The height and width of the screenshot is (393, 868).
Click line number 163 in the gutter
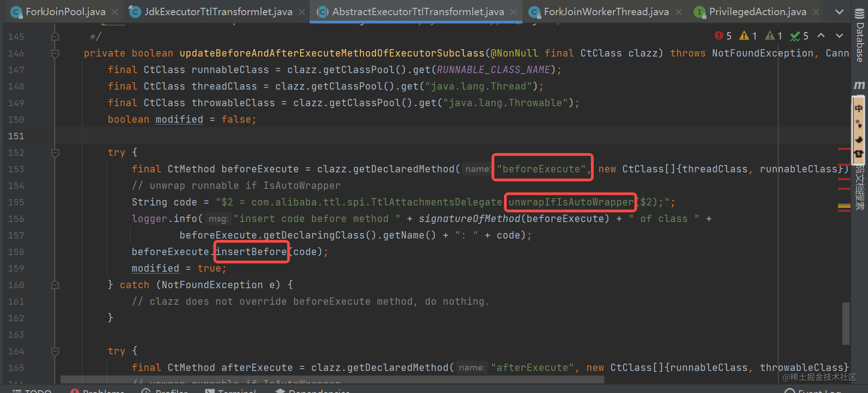pos(16,335)
